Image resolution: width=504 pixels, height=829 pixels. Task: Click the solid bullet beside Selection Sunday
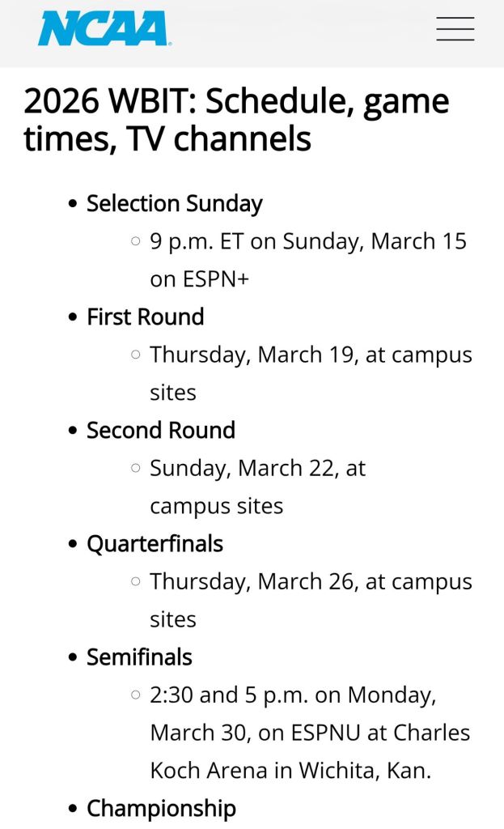pyautogui.click(x=74, y=203)
